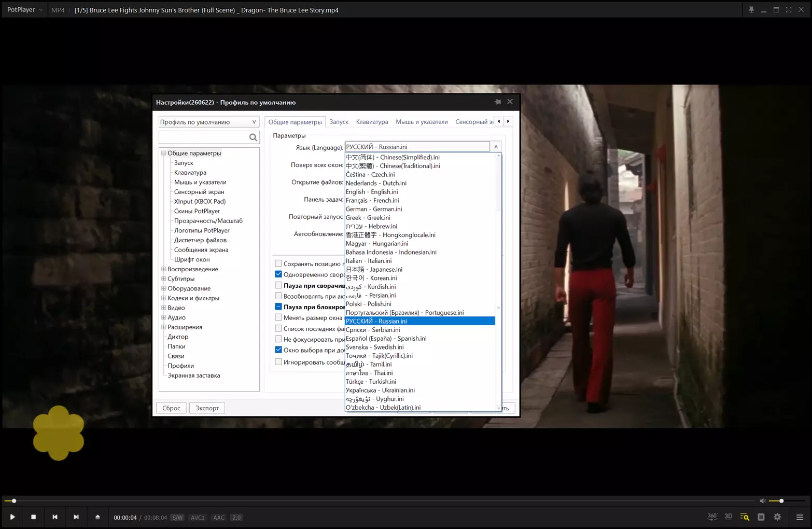Start playback with the Play button
812x529 pixels.
pyautogui.click(x=12, y=517)
